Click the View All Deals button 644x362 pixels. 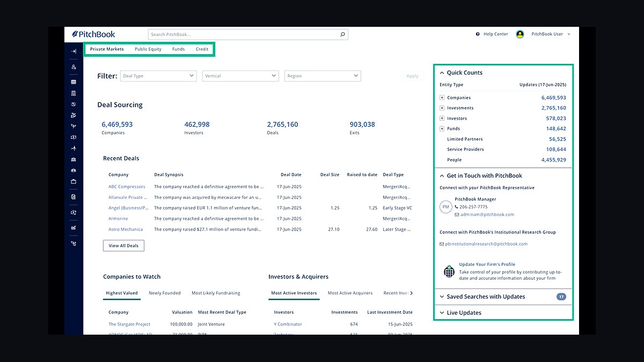click(x=123, y=246)
